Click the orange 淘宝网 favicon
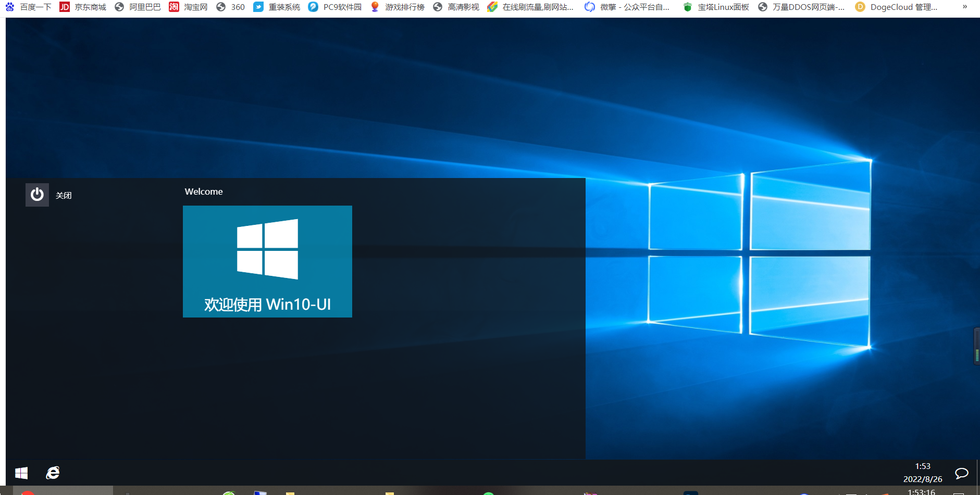Screen dimensions: 980x495 pos(173,7)
